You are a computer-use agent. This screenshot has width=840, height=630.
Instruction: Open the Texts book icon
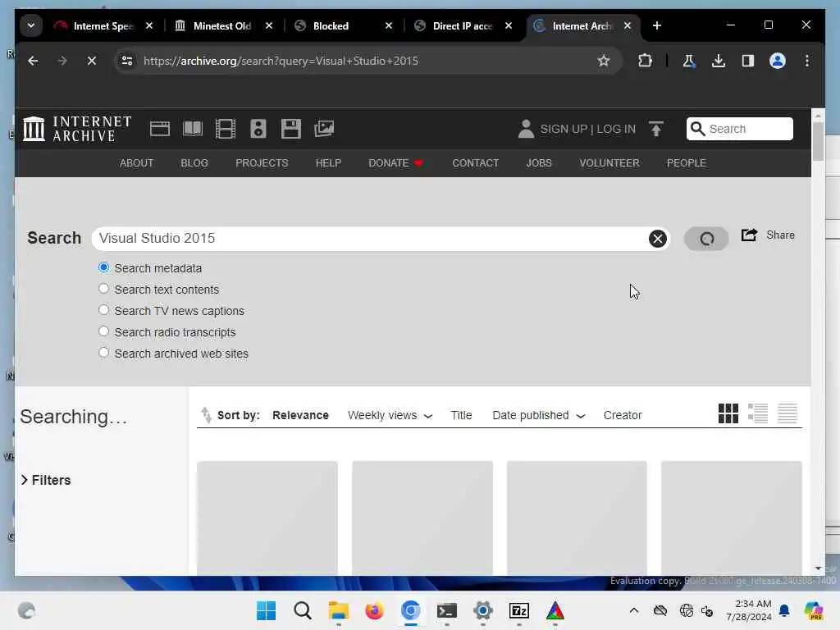click(193, 129)
